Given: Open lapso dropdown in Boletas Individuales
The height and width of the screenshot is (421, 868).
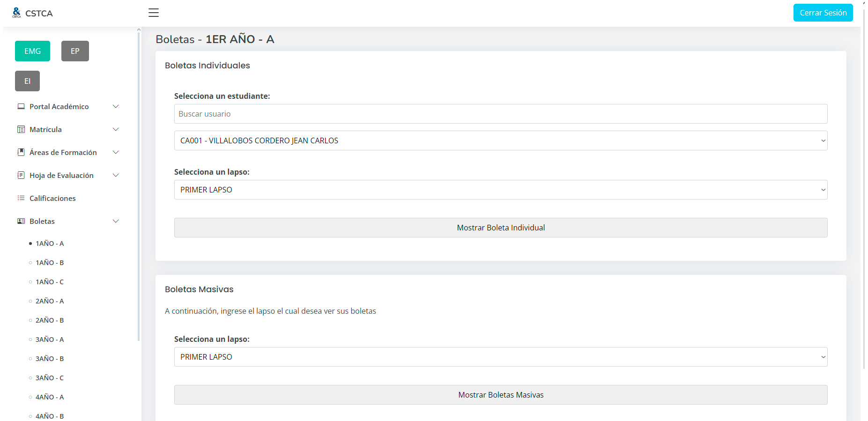Looking at the screenshot, I should [500, 190].
